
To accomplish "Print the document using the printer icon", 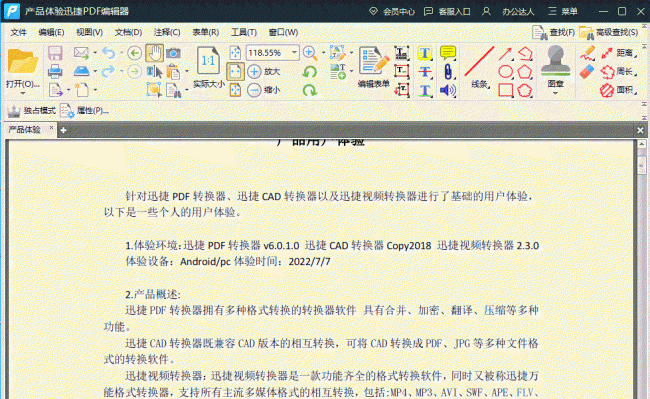I will point(55,71).
